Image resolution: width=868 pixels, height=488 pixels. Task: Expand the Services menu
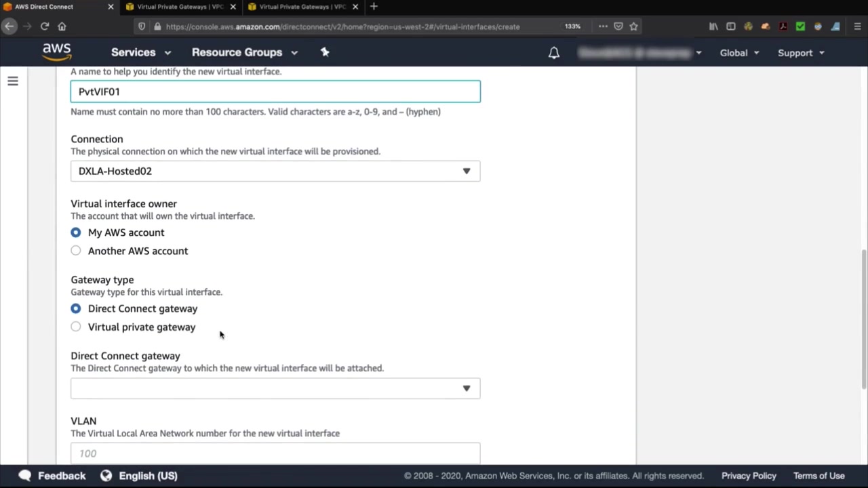[141, 52]
